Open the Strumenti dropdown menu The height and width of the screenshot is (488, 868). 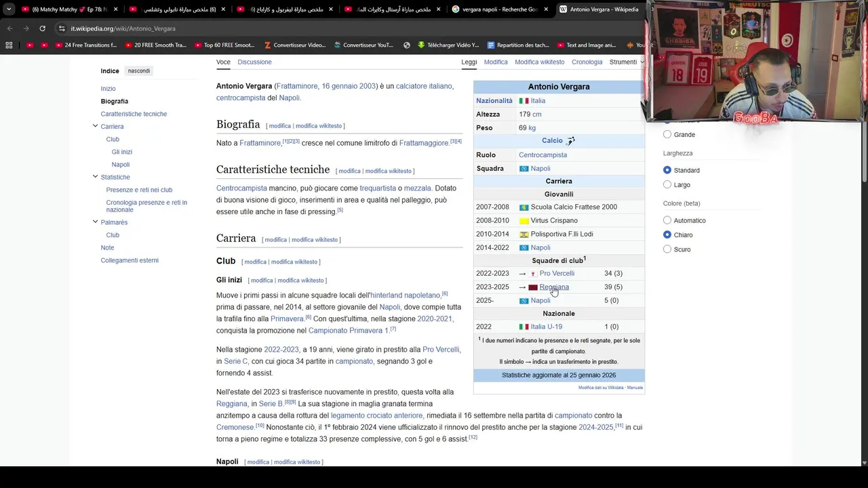pos(627,62)
